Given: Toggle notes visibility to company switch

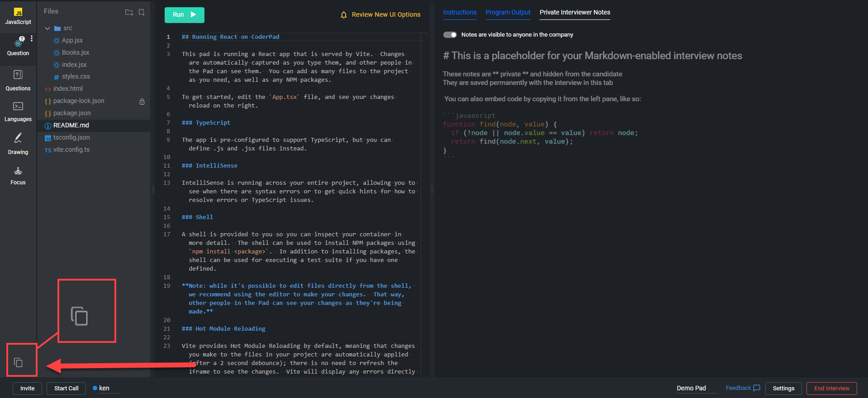Looking at the screenshot, I should click(x=450, y=35).
